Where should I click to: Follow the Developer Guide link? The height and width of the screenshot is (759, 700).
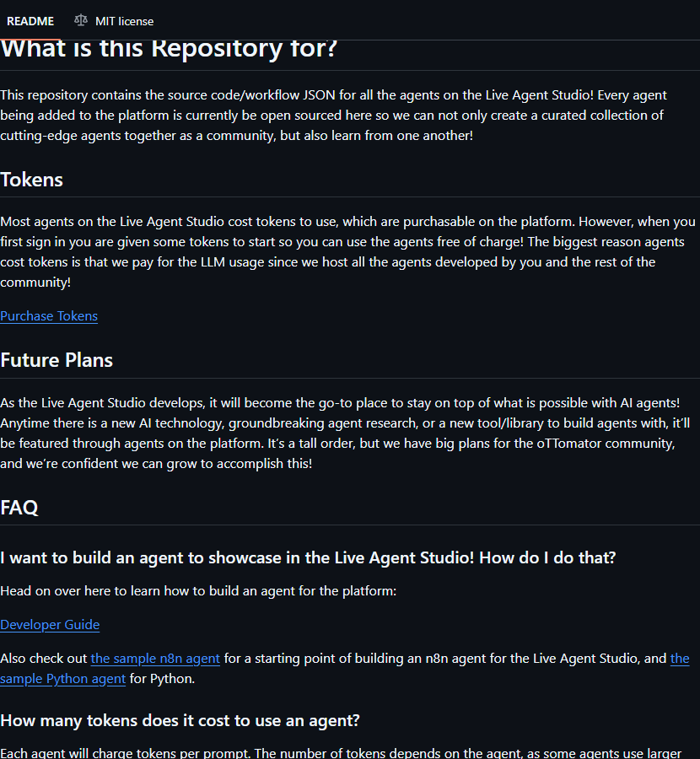pos(50,625)
